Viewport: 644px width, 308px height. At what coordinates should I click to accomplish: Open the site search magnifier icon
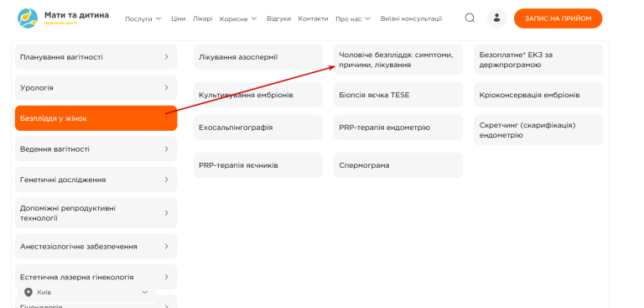point(470,18)
